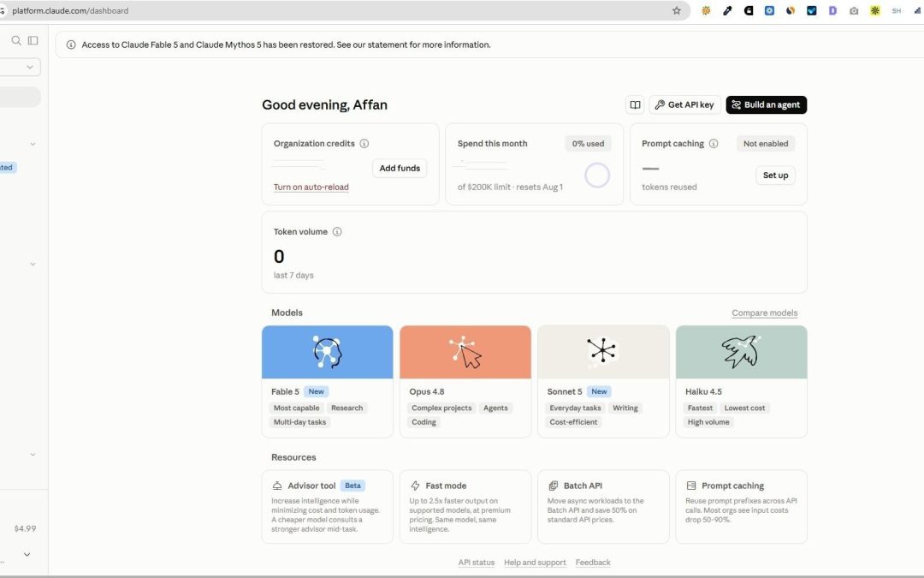Click the Lowest cost tag
924x578 pixels.
tap(745, 408)
